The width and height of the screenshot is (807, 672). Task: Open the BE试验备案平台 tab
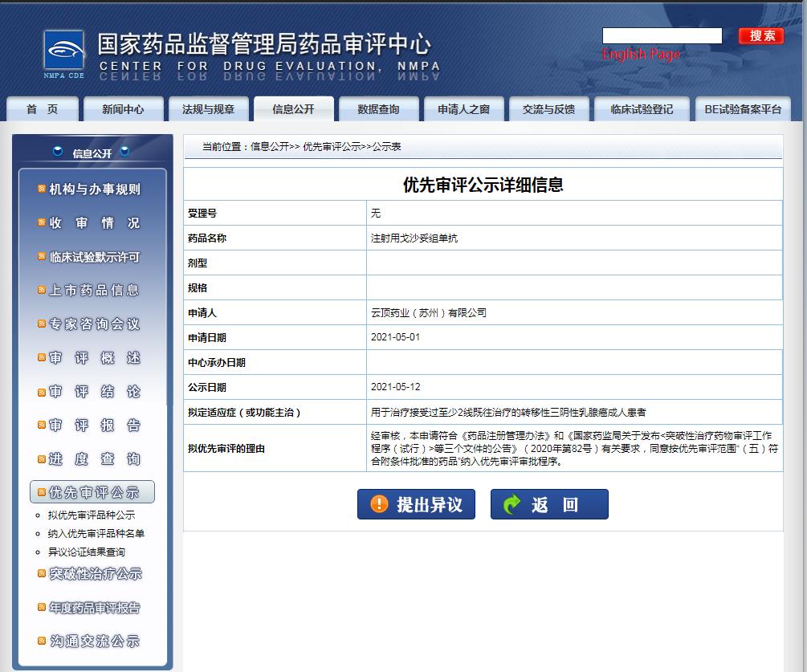tap(742, 109)
